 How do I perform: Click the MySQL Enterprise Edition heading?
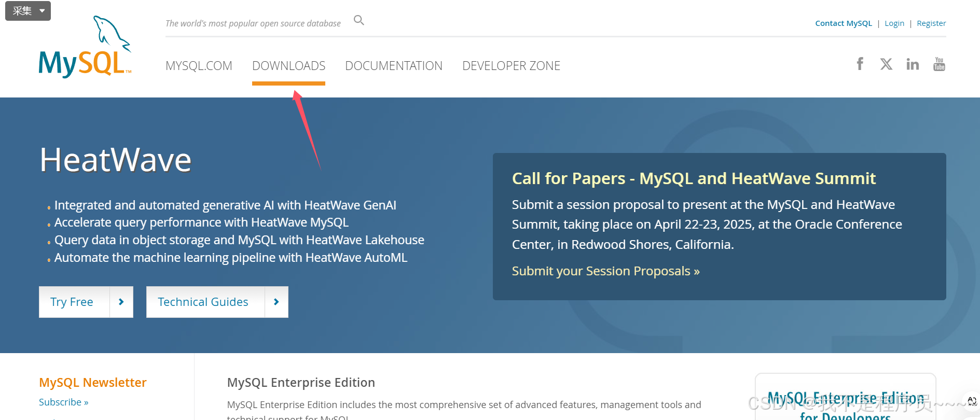301,383
